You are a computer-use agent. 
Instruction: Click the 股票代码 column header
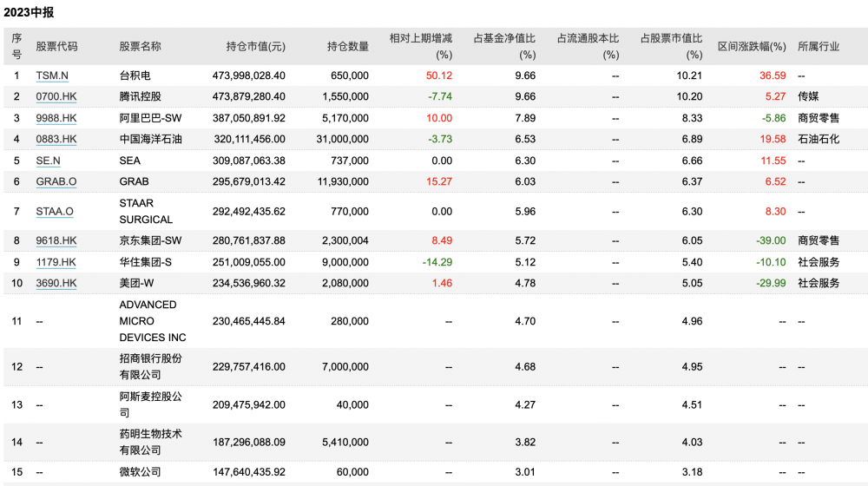pos(57,47)
